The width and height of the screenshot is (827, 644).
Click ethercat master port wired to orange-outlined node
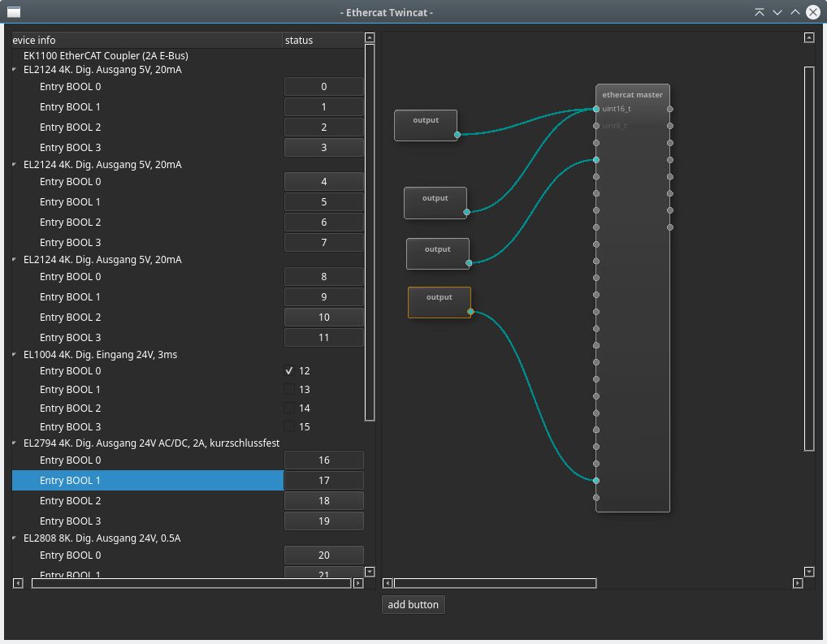click(596, 481)
